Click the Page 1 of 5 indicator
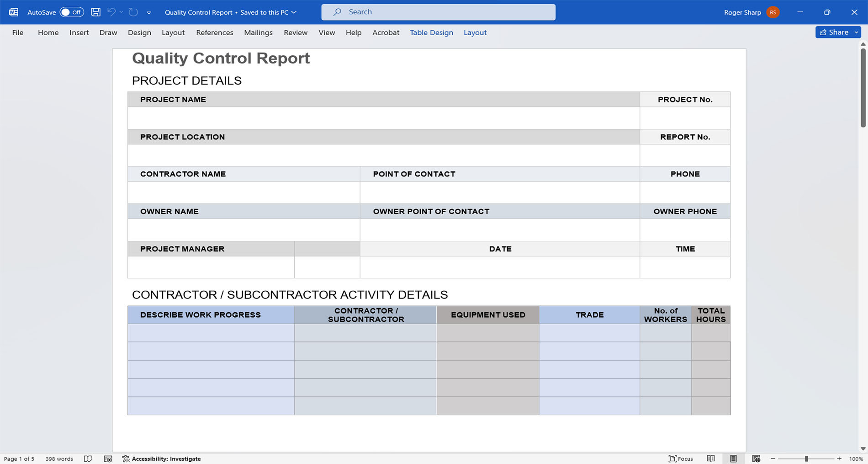The height and width of the screenshot is (464, 868). [19, 459]
